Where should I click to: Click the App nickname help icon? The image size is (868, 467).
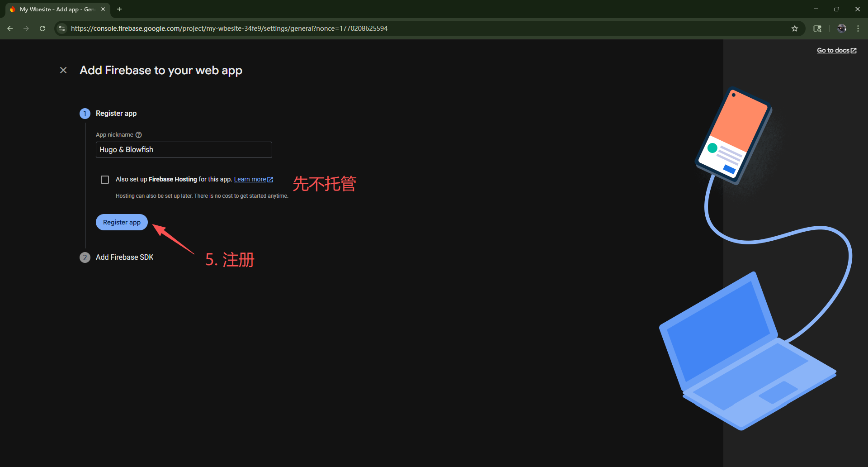139,135
